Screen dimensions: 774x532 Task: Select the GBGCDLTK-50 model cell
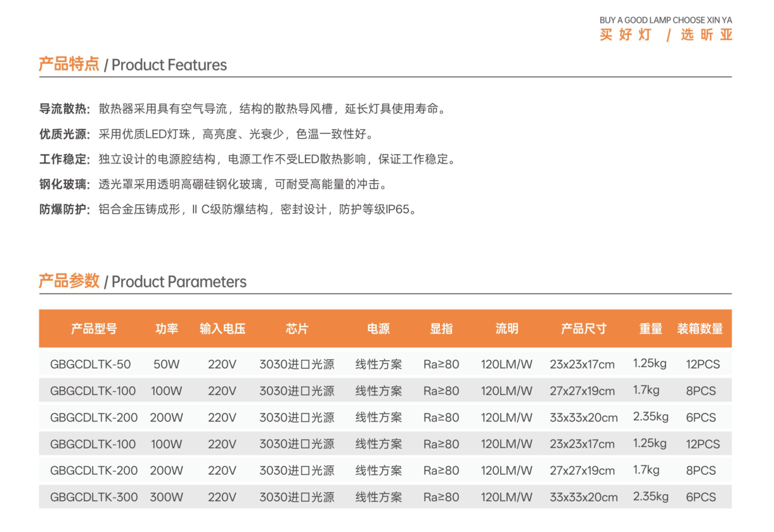point(91,365)
